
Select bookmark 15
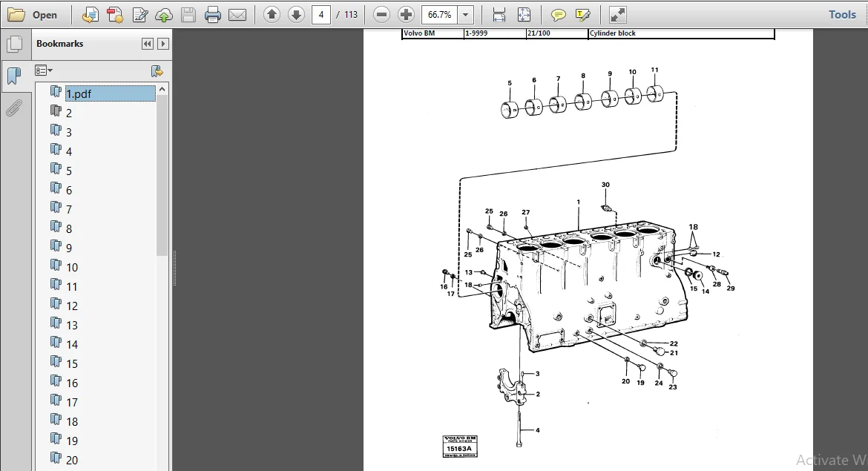(72, 363)
